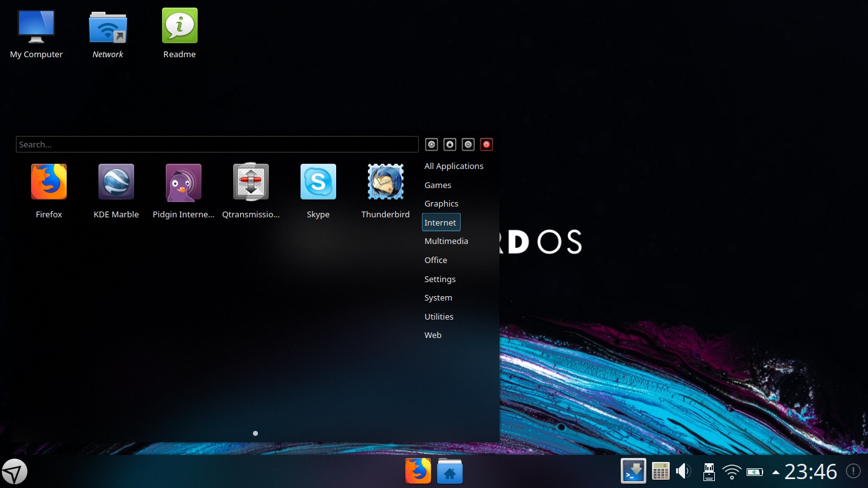Select the All Applications category

[454, 166]
